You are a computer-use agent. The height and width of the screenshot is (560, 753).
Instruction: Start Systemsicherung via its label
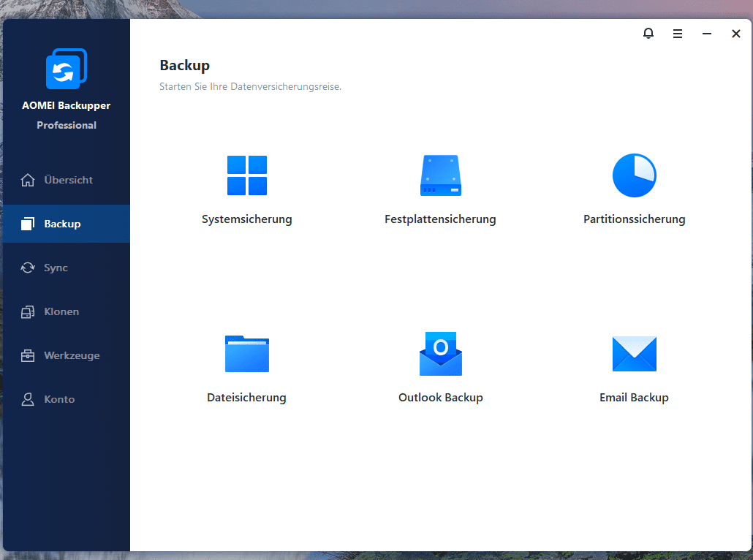(x=247, y=219)
